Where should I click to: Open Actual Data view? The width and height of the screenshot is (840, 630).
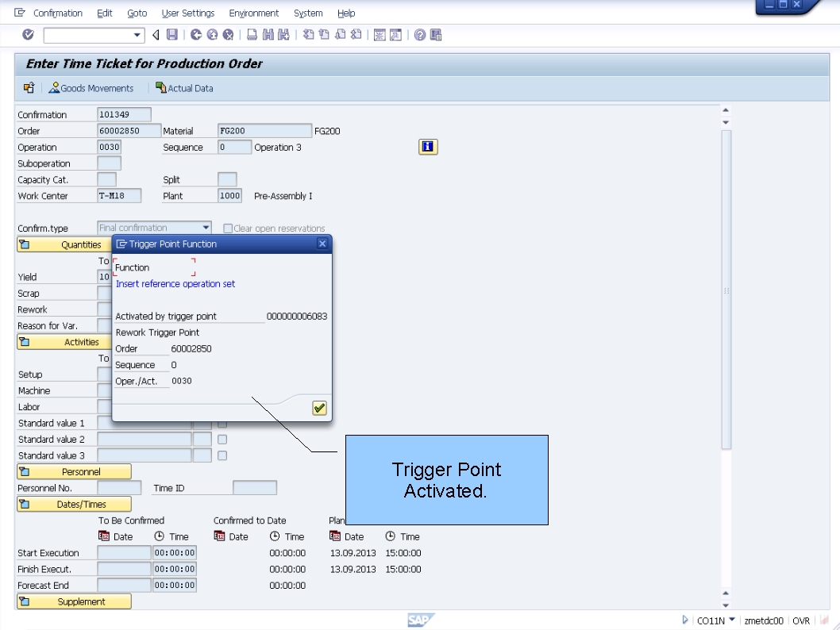[x=184, y=88]
